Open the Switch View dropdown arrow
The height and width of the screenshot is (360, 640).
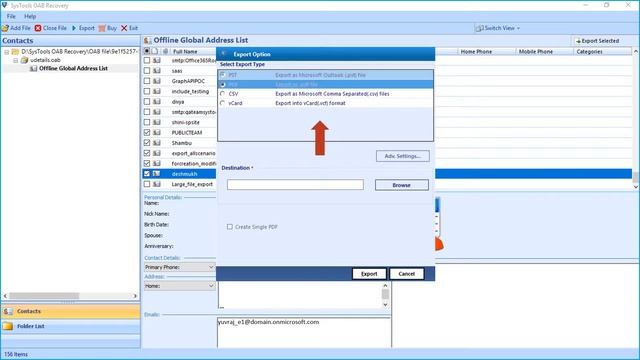[518, 29]
